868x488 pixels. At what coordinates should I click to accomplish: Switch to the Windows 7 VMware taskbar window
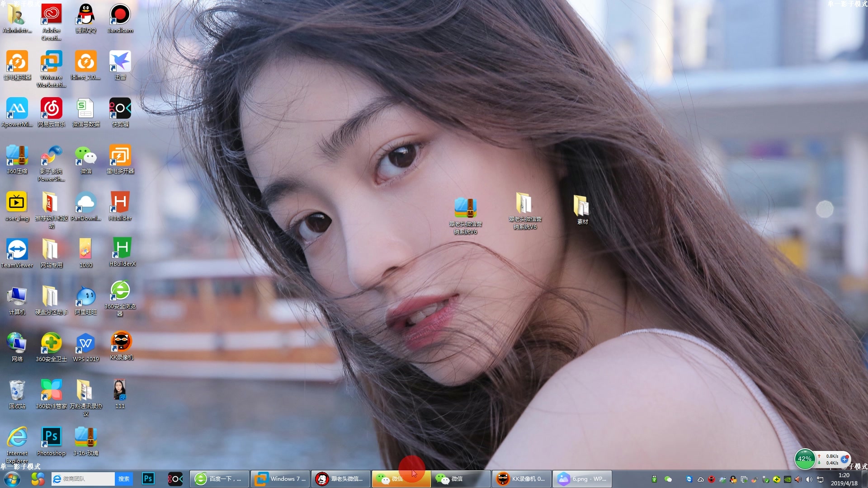coord(280,479)
